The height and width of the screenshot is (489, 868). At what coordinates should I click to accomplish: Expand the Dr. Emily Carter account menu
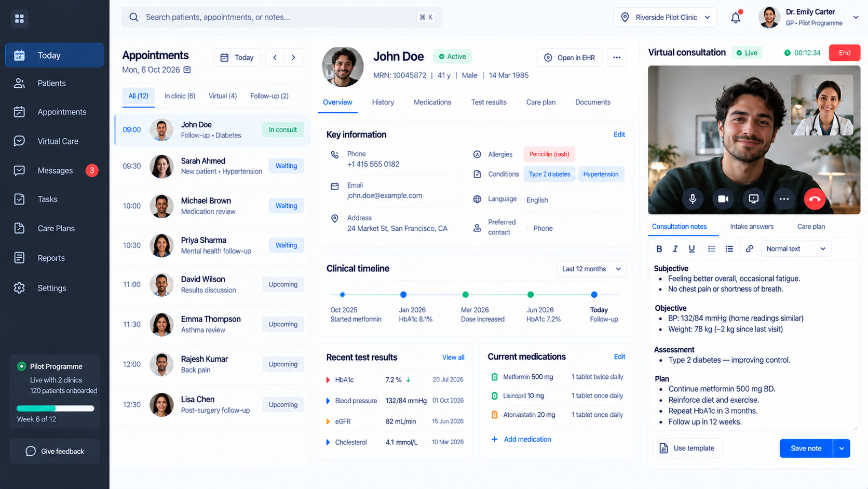856,17
